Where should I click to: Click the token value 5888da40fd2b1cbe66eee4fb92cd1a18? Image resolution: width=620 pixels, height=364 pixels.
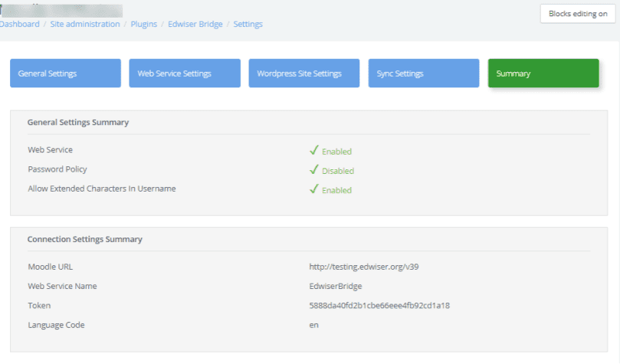[379, 306]
